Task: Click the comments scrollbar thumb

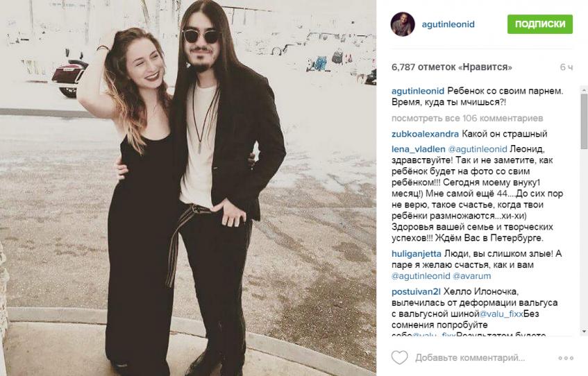Action: coord(584,121)
